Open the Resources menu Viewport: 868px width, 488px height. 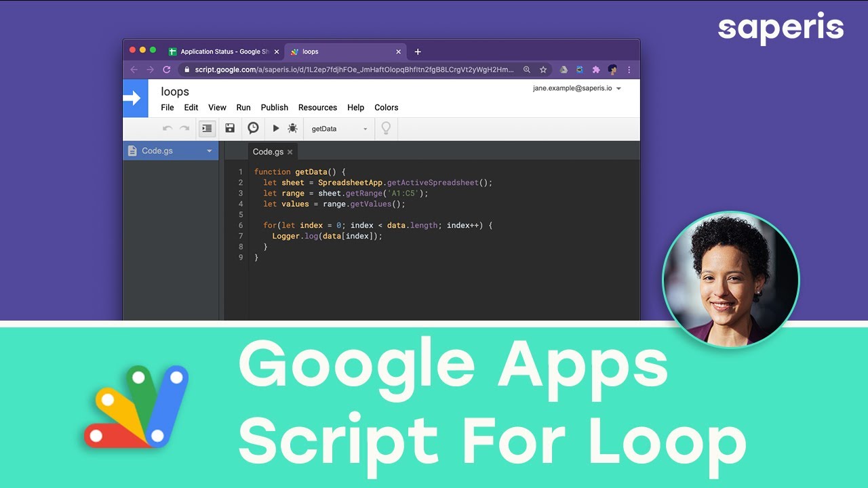tap(317, 107)
